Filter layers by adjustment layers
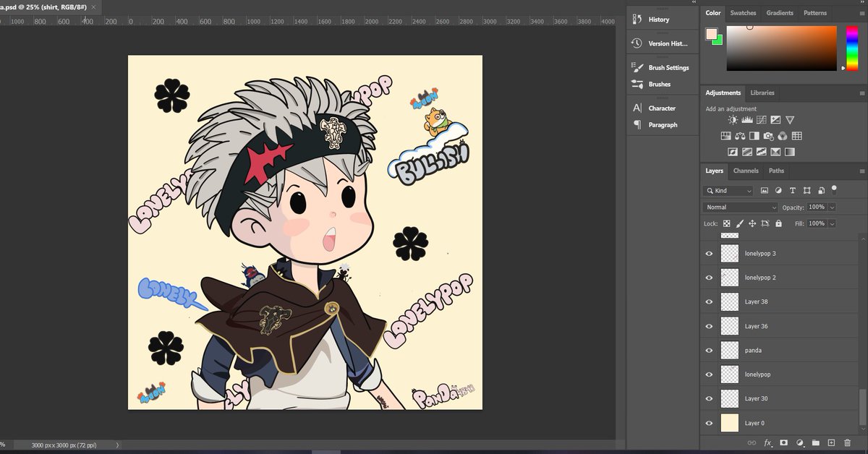The height and width of the screenshot is (454, 868). (778, 190)
